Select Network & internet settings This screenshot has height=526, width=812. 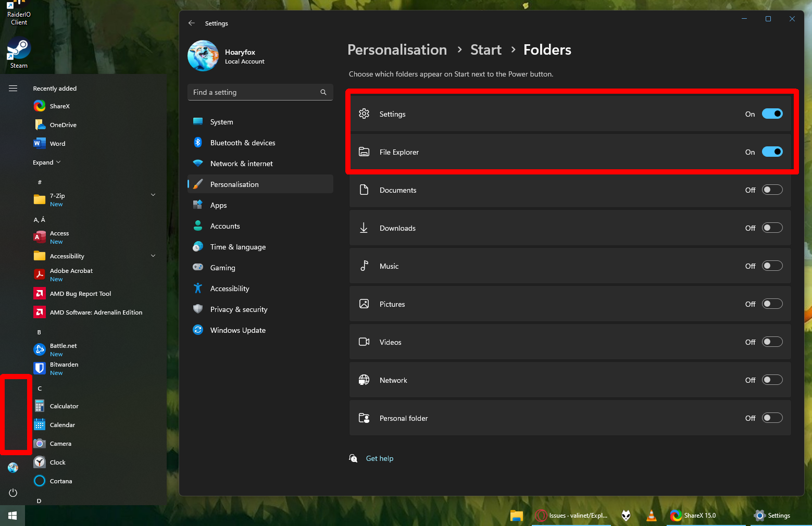click(241, 163)
